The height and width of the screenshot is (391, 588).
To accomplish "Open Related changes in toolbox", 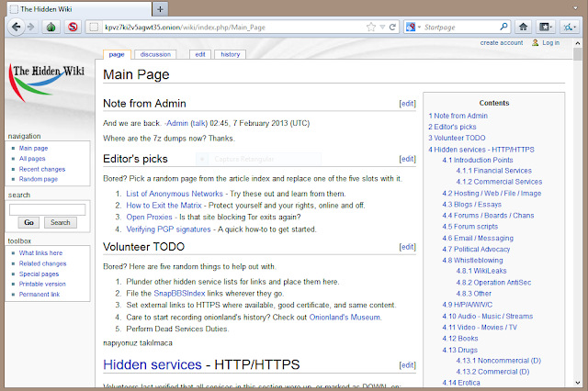I will 43,263.
